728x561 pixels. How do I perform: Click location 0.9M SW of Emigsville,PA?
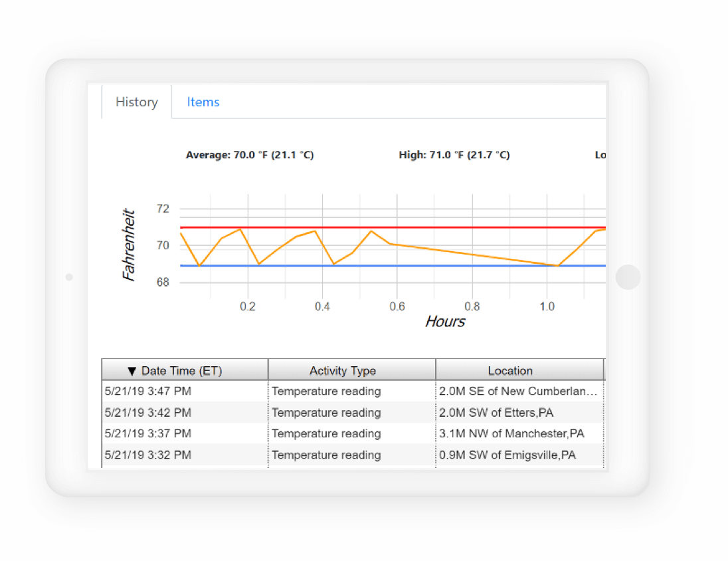coord(507,455)
